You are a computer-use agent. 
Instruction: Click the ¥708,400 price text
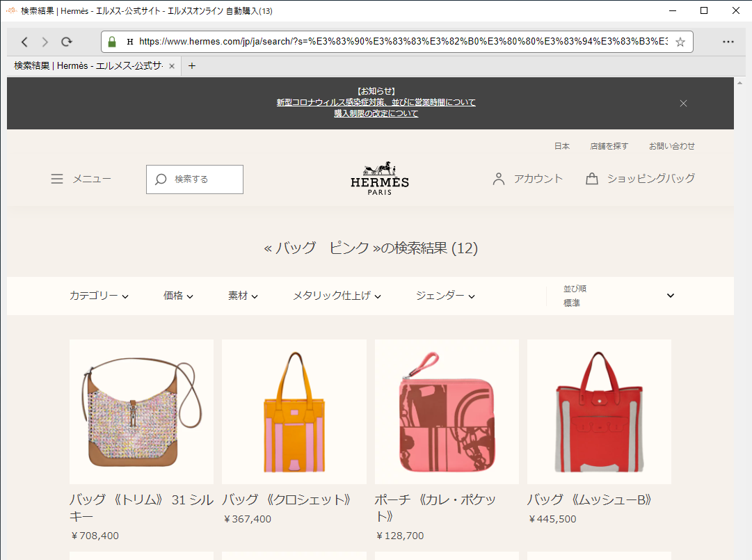point(95,536)
